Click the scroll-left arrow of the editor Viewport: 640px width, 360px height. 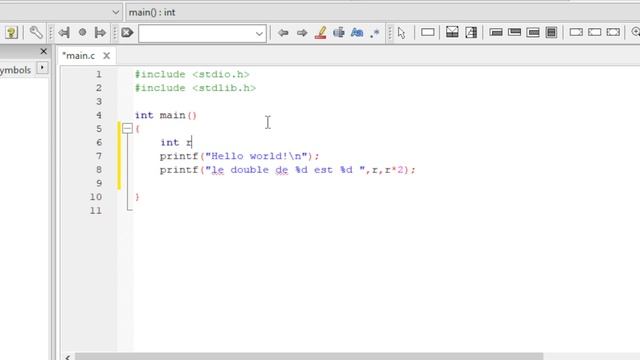click(68, 357)
